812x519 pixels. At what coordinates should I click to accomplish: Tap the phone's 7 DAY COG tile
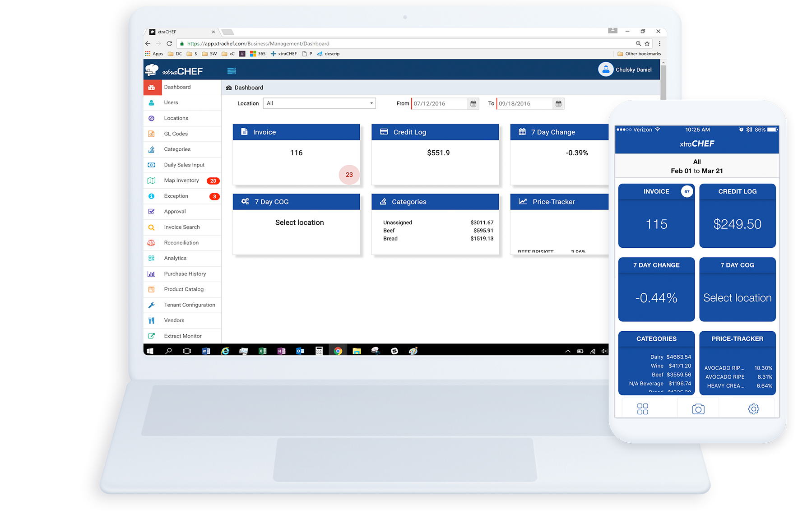pos(738,289)
